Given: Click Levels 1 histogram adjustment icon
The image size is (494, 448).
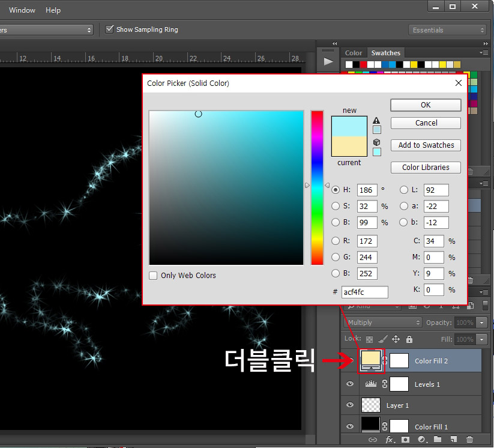Looking at the screenshot, I should click(x=371, y=384).
